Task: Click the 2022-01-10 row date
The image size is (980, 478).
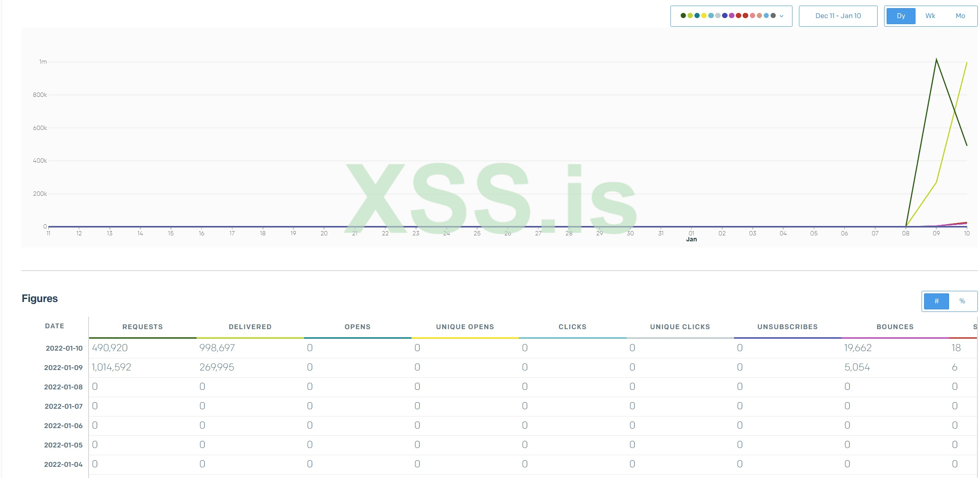Action: tap(64, 348)
